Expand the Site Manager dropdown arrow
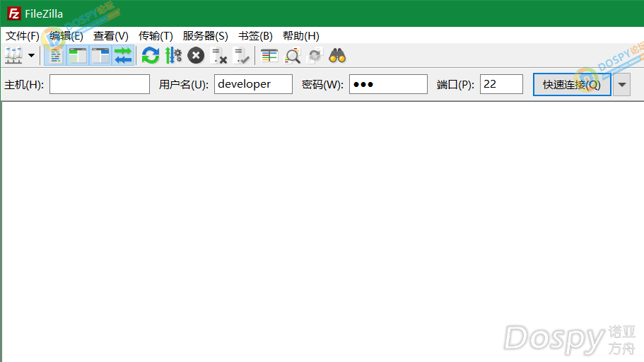 (x=31, y=55)
